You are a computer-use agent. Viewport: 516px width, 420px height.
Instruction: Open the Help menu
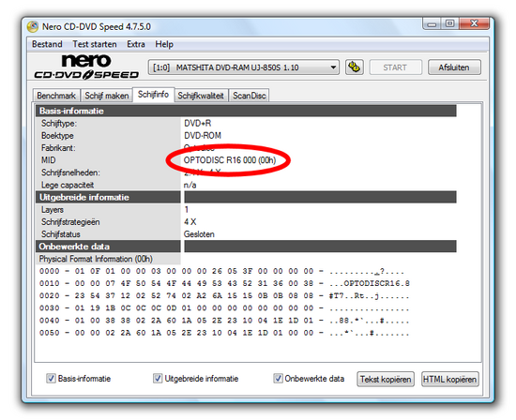click(x=164, y=44)
